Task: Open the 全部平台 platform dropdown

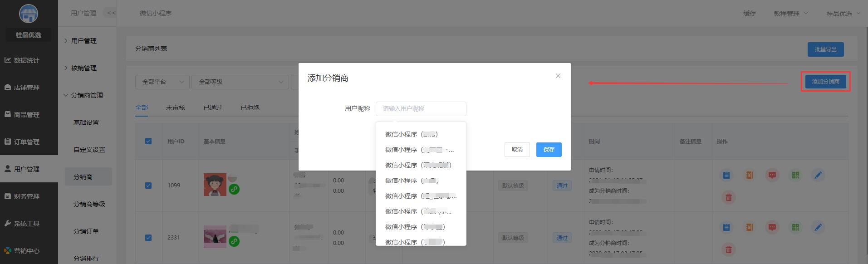Action: coord(162,82)
